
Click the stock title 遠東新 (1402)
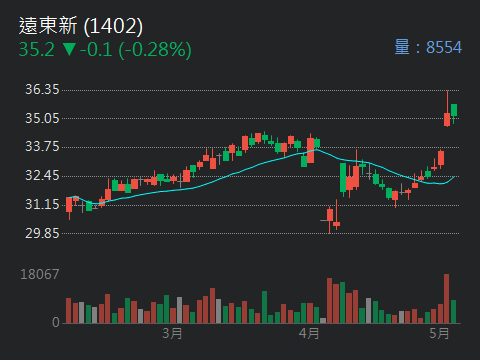tap(81, 26)
